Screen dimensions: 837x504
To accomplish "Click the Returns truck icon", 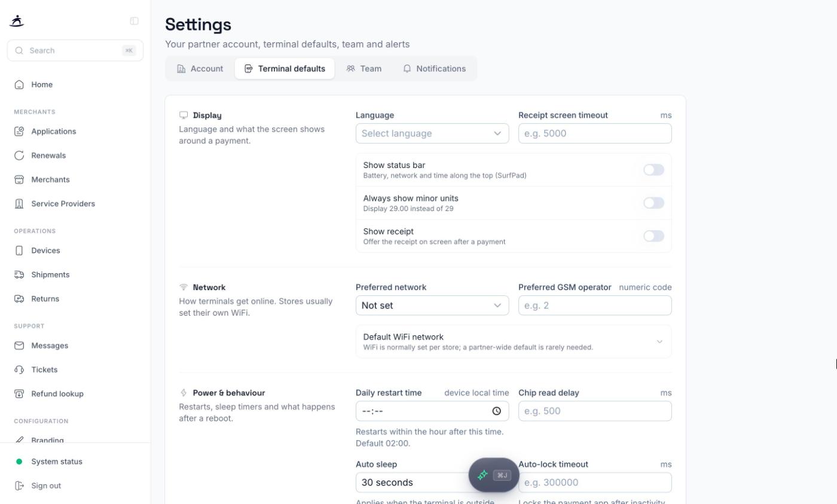I will (x=19, y=299).
